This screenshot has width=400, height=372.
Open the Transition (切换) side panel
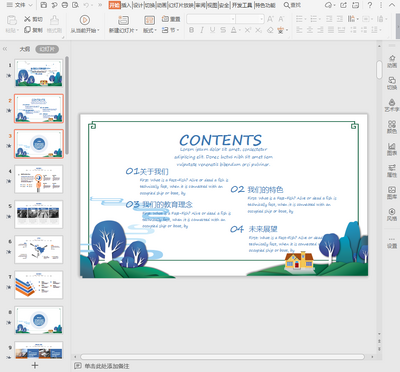point(392,83)
